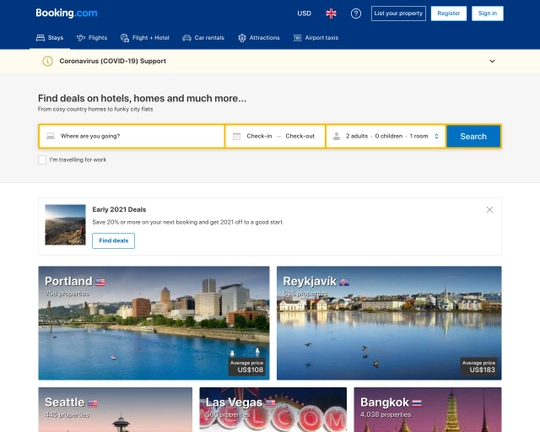The height and width of the screenshot is (432, 540).
Task: Click the 4,038 properties text under Bangkok
Action: coord(385,414)
